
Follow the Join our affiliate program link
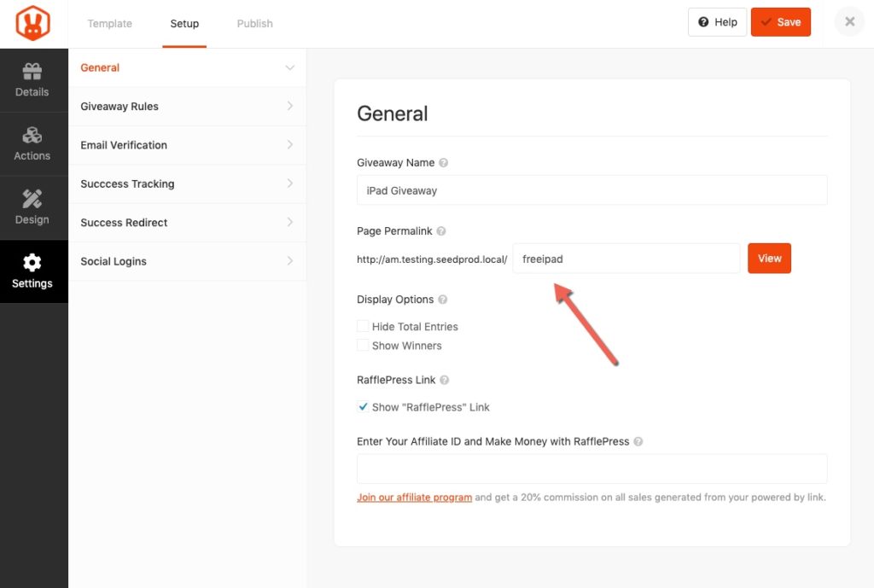(x=414, y=498)
